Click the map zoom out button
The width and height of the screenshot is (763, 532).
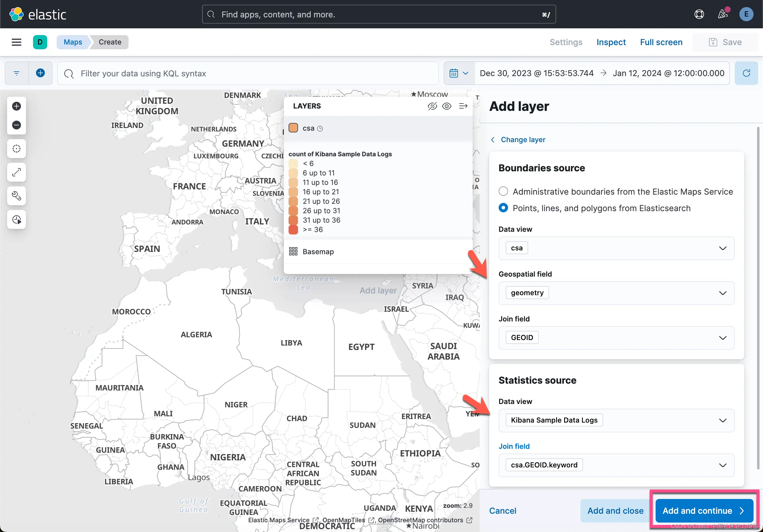[16, 125]
